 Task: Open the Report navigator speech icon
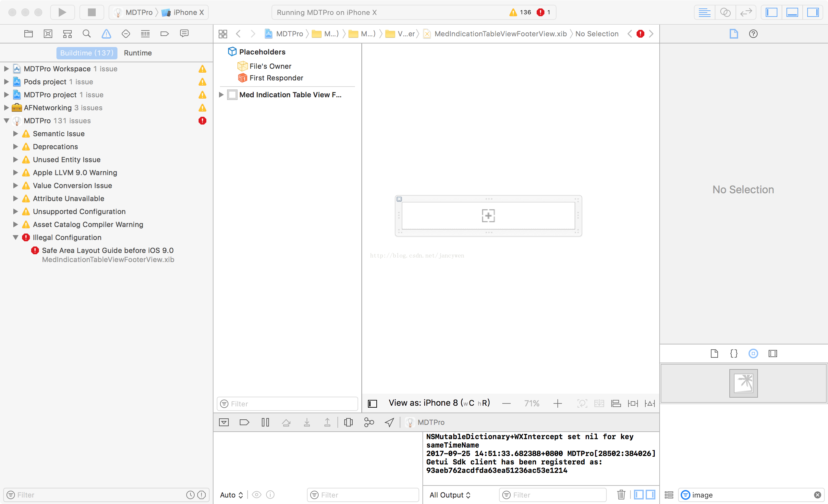[184, 34]
